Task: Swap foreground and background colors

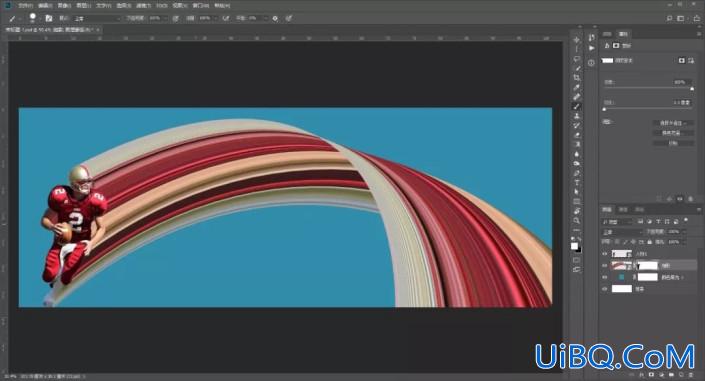Action: point(580,238)
